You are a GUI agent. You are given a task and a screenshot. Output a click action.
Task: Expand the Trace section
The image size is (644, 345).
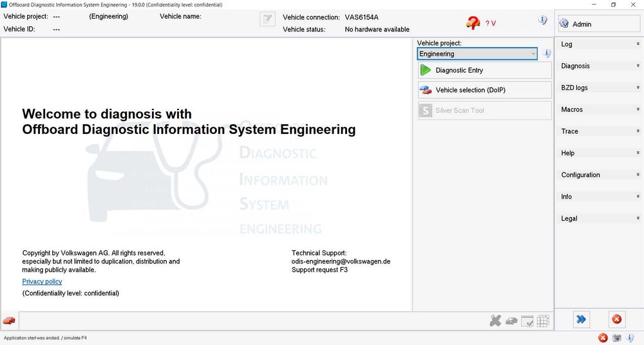click(x=600, y=131)
